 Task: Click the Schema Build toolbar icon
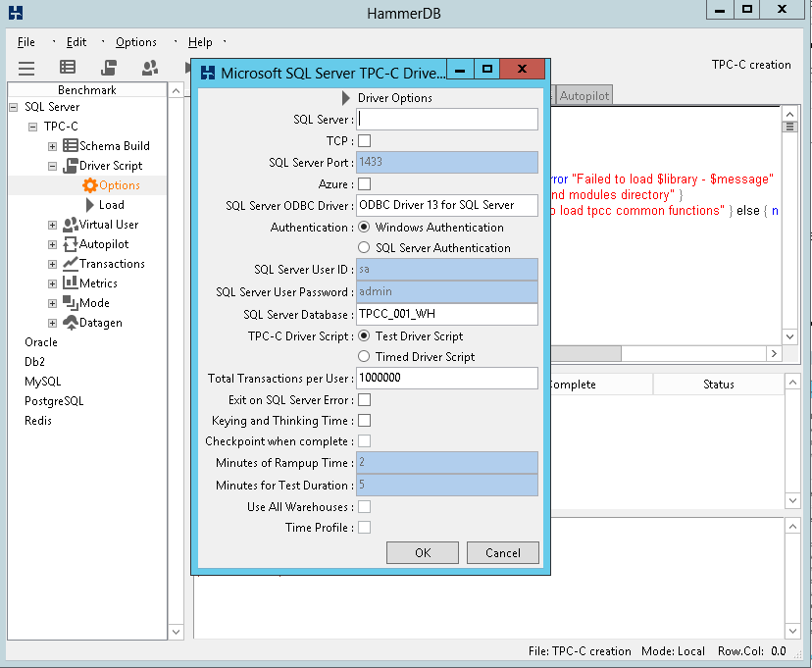click(68, 67)
